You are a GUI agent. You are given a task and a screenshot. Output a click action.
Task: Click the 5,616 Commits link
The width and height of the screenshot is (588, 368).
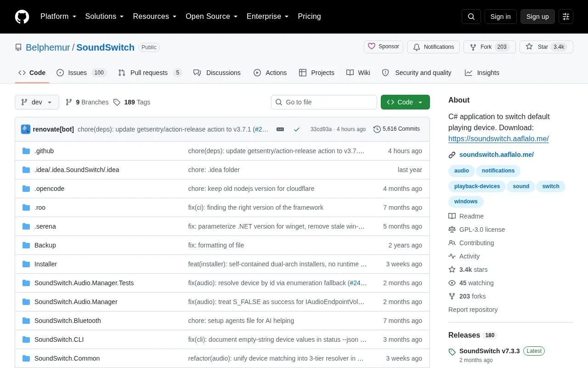tap(396, 129)
